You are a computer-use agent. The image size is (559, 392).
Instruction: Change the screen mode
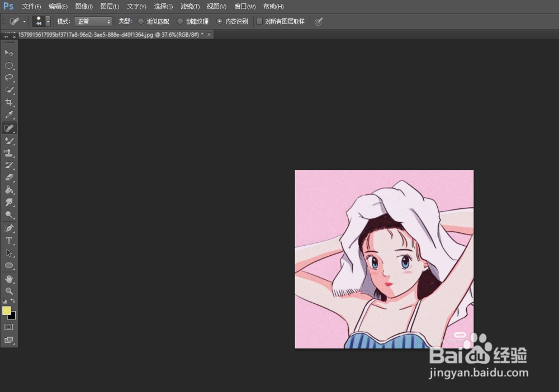click(x=9, y=340)
